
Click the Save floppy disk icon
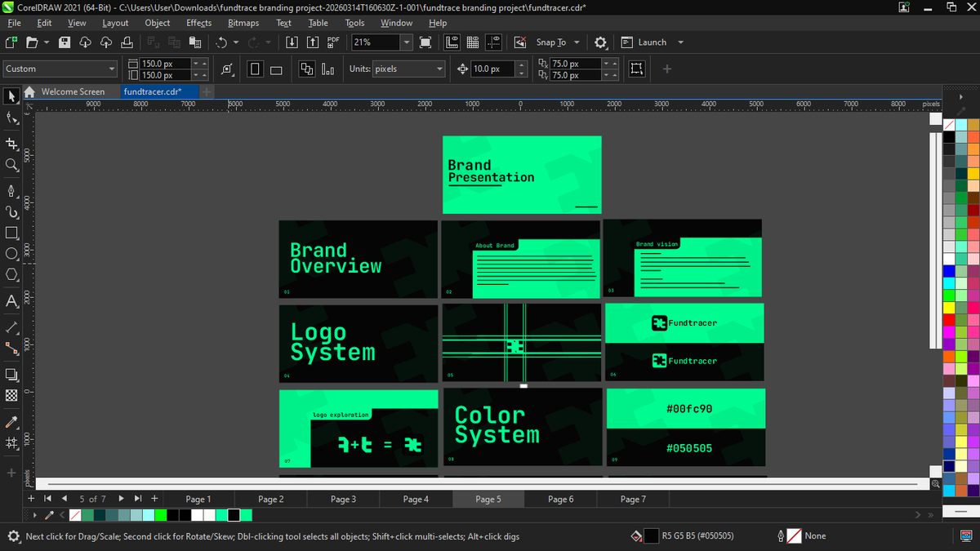tap(65, 42)
